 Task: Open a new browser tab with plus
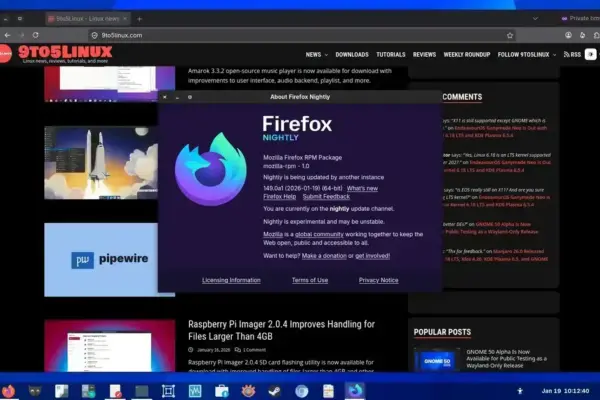[140, 19]
